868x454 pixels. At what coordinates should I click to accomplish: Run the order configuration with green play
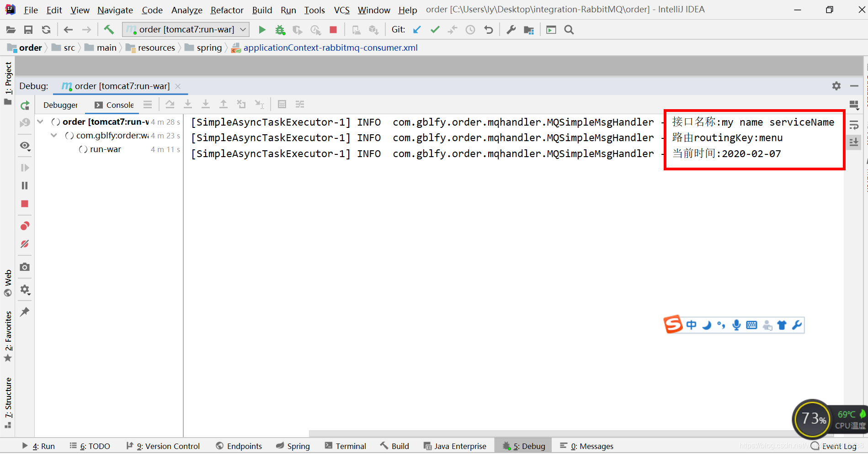click(262, 30)
